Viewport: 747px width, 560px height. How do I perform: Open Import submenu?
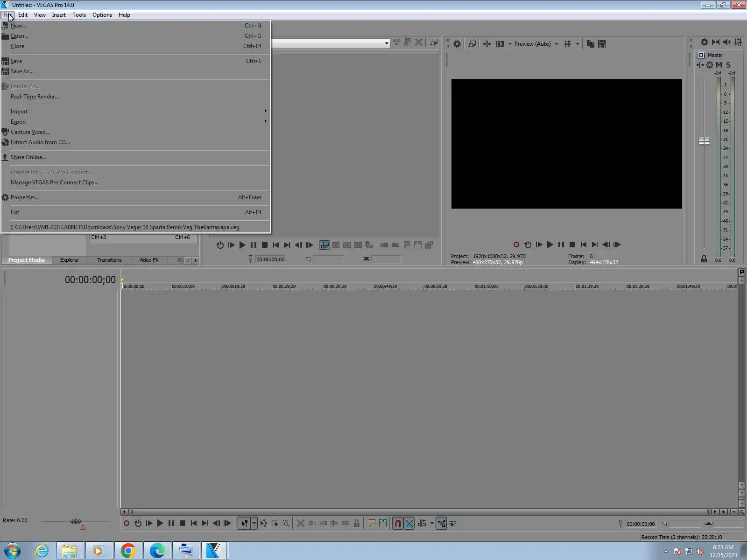135,112
